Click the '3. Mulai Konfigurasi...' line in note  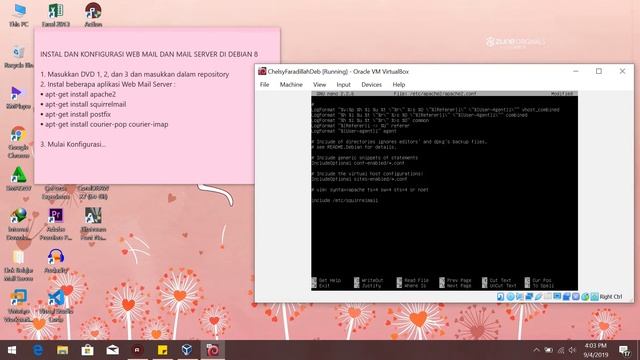tap(73, 144)
